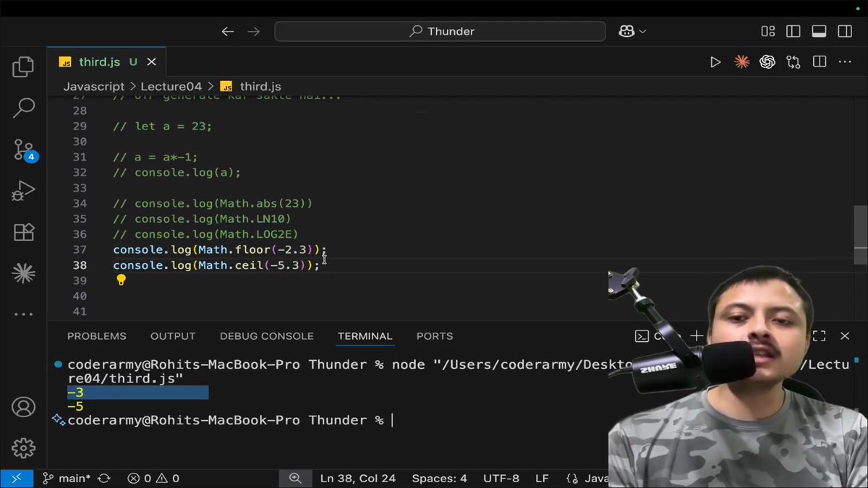Close the third.js tab
Viewport: 868px width, 488px height.
pos(151,62)
